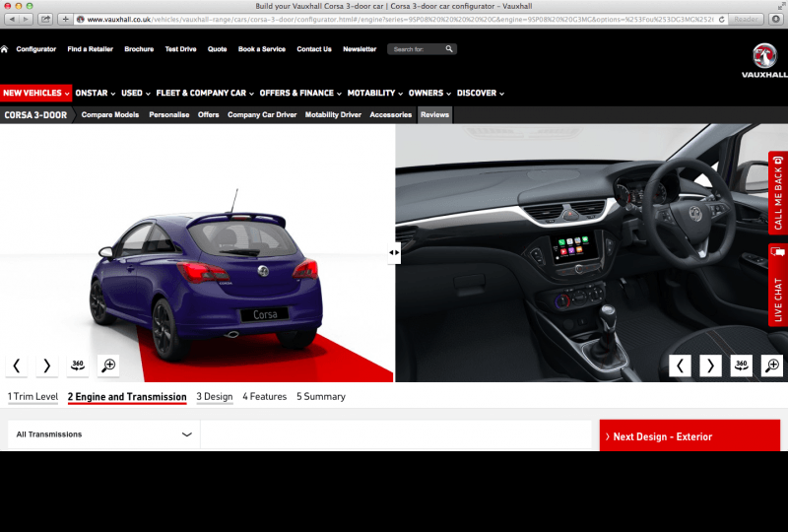This screenshot has height=532, width=788.
Task: Click the browser address bar URL
Action: click(x=400, y=19)
